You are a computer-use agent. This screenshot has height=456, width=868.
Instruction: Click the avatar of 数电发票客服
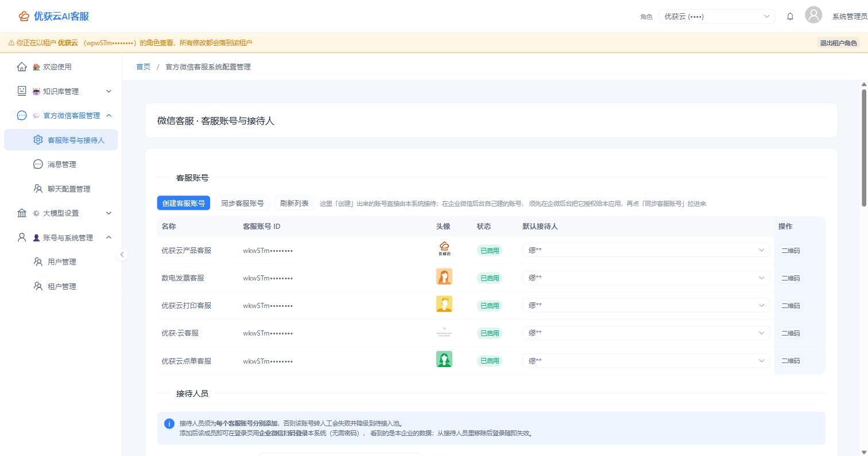pyautogui.click(x=444, y=276)
